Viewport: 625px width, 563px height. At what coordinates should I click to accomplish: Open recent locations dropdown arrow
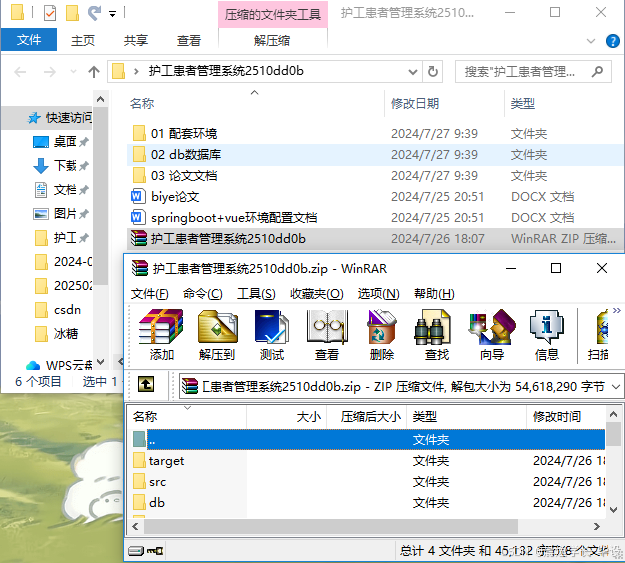click(73, 72)
